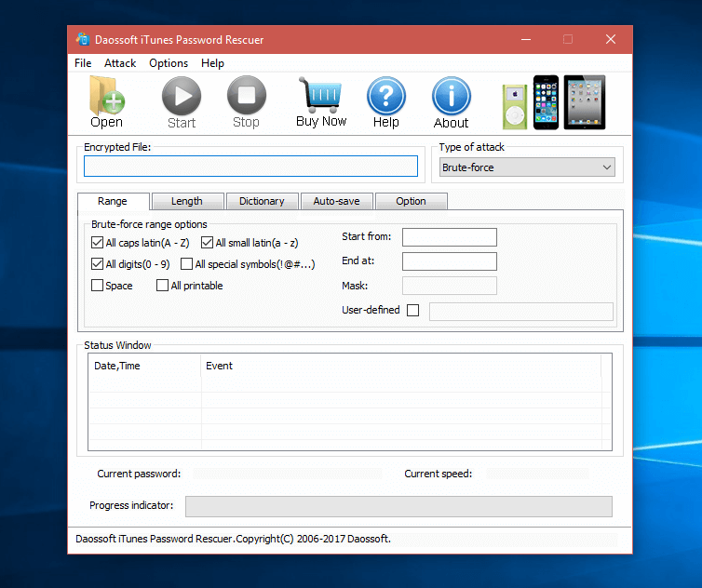Start the password attack

[x=182, y=103]
